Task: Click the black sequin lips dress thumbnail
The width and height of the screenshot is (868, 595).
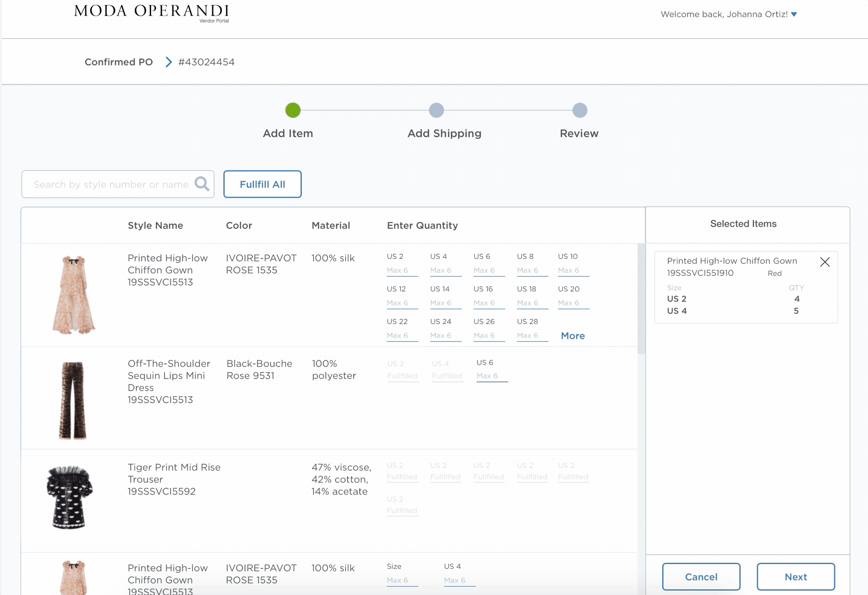Action: 70,497
